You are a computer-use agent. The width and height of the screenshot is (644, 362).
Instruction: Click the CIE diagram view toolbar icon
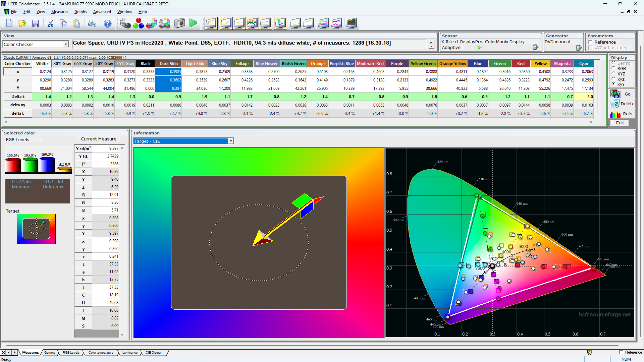[280, 23]
